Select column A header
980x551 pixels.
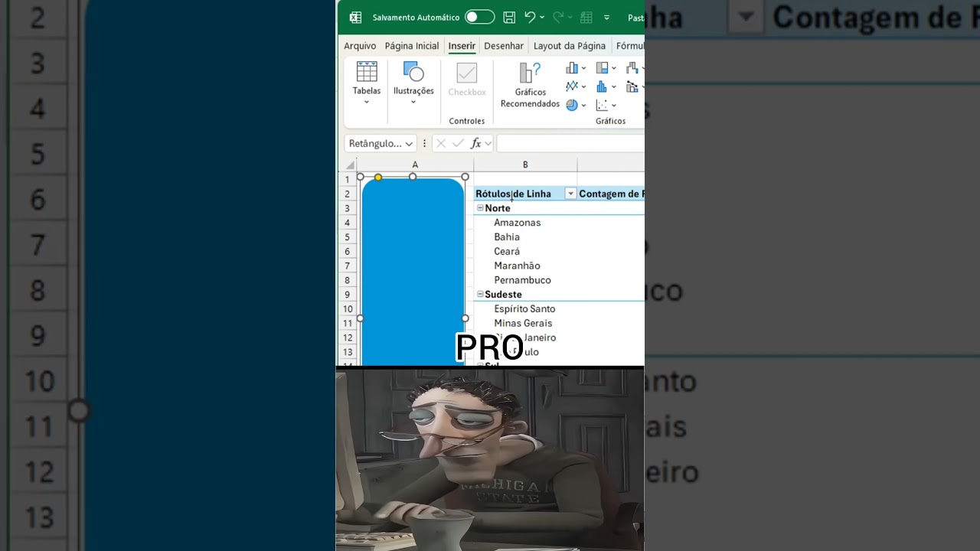415,165
